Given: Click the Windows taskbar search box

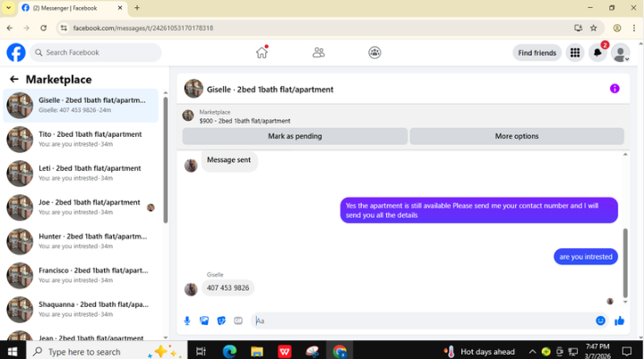Looking at the screenshot, I should [x=107, y=352].
